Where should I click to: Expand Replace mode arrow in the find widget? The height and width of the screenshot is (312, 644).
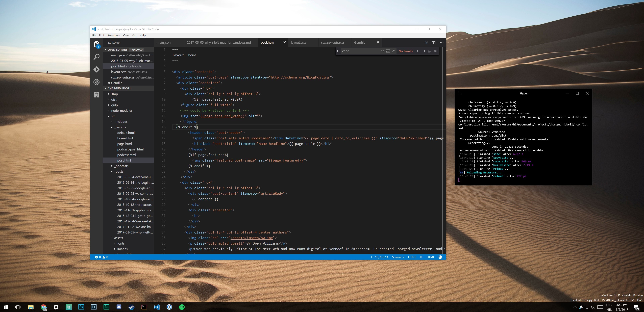pos(338,51)
